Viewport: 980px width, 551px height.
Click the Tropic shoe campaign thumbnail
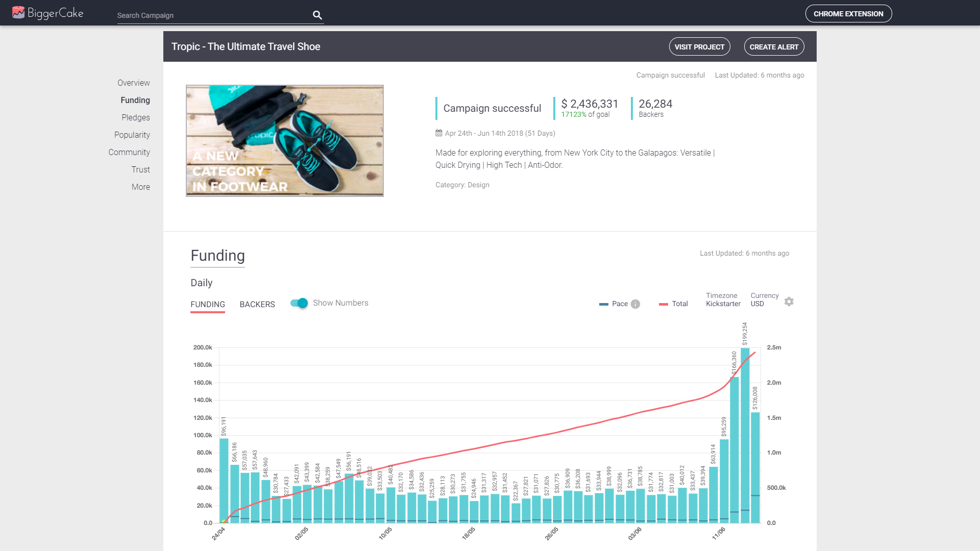coord(284,141)
